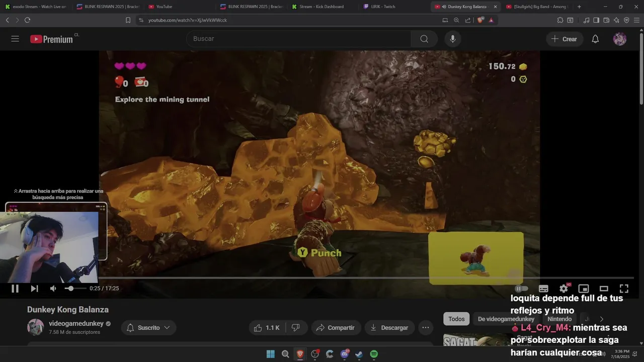Open the videogamedunkey channel name link
This screenshot has height=362, width=644.
tap(76, 324)
